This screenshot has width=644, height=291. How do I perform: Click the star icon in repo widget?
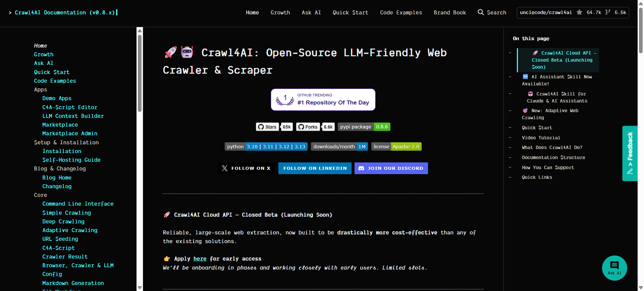tap(579, 12)
